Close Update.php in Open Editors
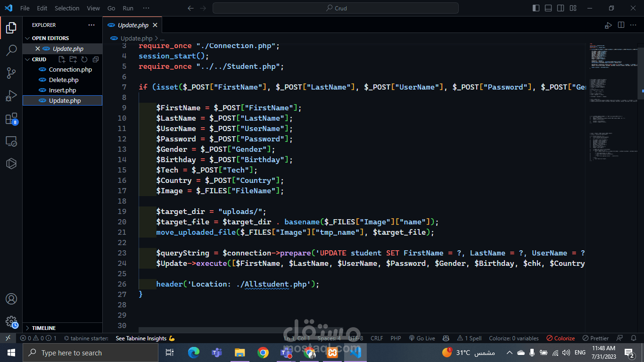This screenshot has height=362, width=644. tap(38, 49)
